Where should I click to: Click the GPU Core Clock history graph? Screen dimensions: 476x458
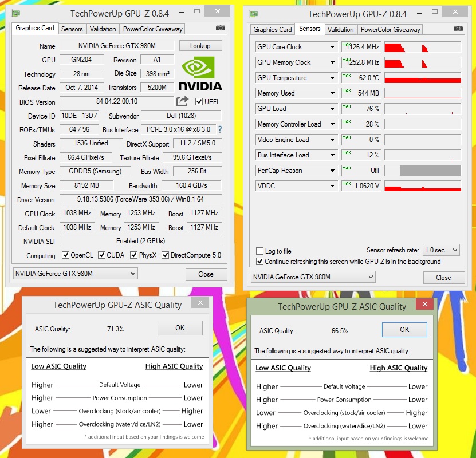click(x=423, y=47)
